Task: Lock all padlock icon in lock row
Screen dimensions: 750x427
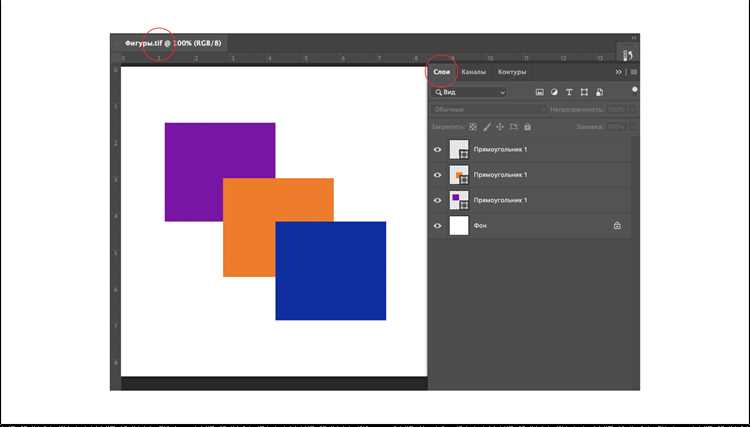Action: coord(528,127)
